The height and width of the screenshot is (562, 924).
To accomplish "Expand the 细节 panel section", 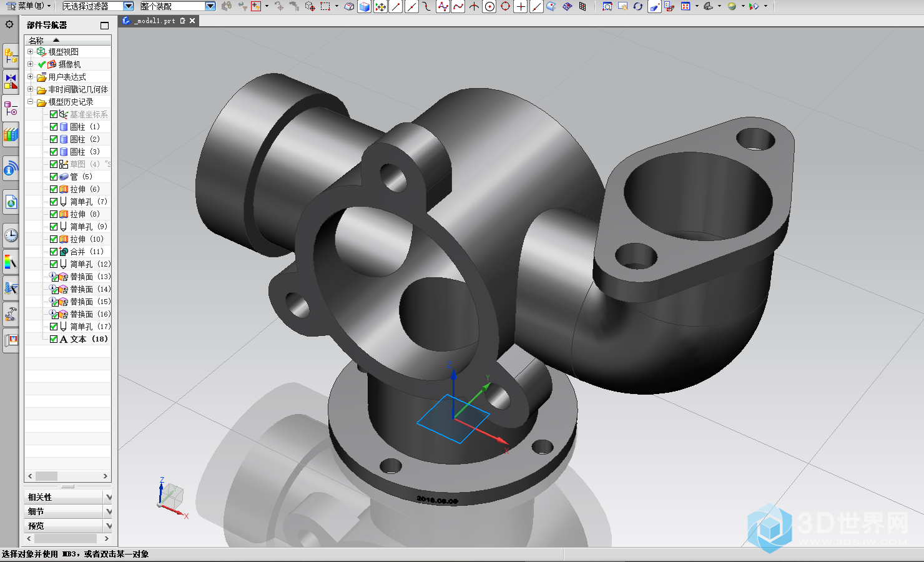I will [69, 511].
